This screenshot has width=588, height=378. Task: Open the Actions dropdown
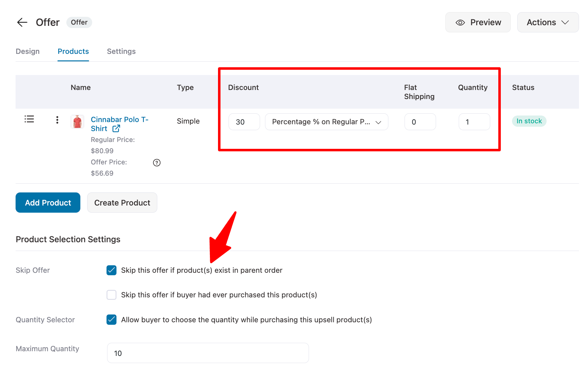click(x=548, y=22)
